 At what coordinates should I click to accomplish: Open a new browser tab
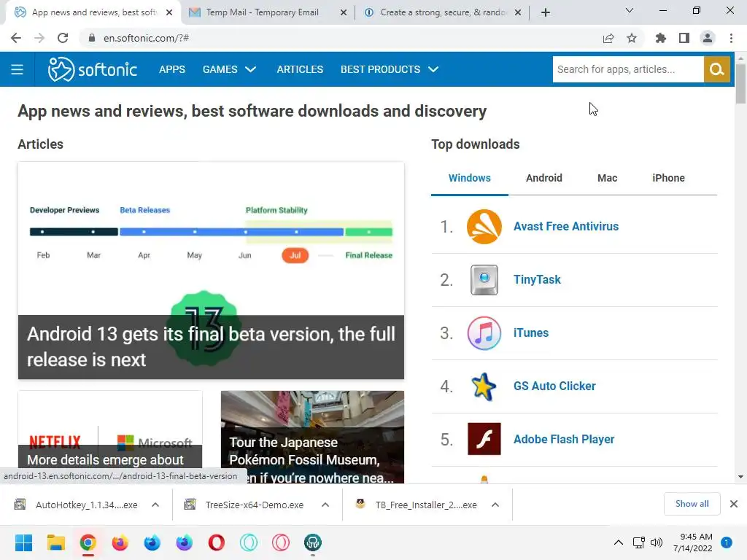[546, 12]
